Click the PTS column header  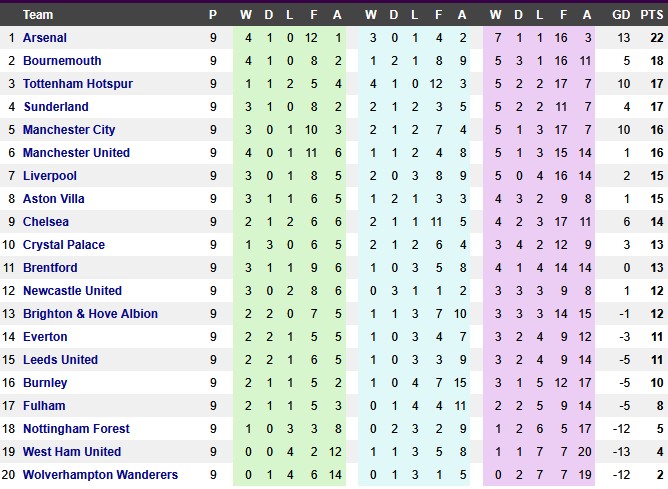click(654, 15)
